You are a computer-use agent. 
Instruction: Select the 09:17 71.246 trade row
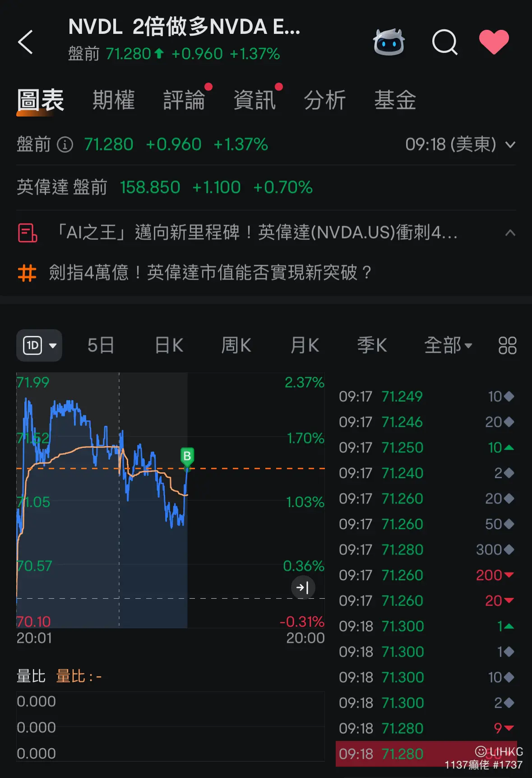pos(426,422)
